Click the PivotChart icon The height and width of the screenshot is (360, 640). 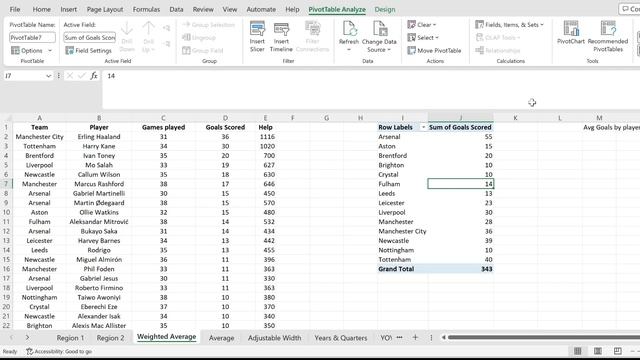571,29
